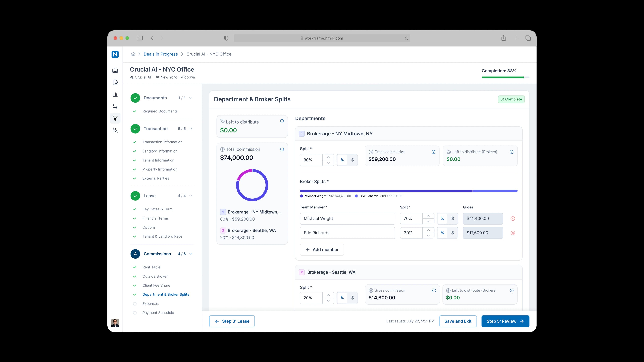
Task: Proceed to Step 5: Review
Action: coord(505,321)
